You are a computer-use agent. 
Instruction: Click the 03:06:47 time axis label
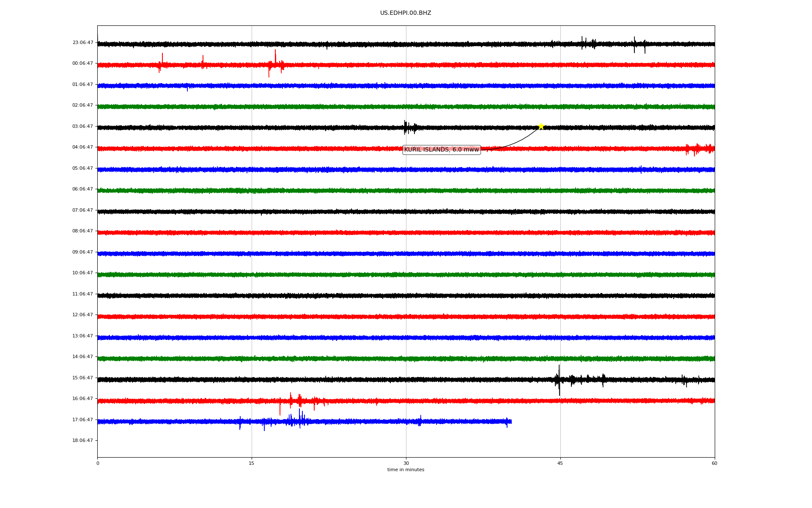pos(83,126)
